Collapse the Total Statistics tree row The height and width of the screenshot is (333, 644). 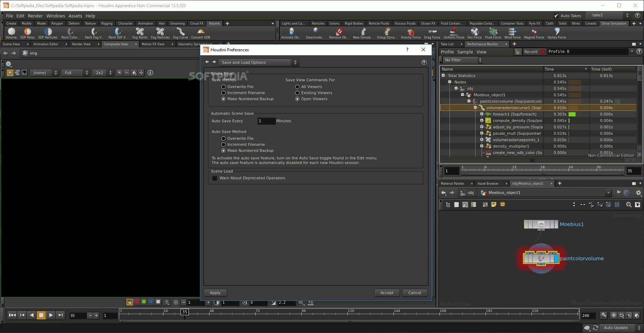443,76
